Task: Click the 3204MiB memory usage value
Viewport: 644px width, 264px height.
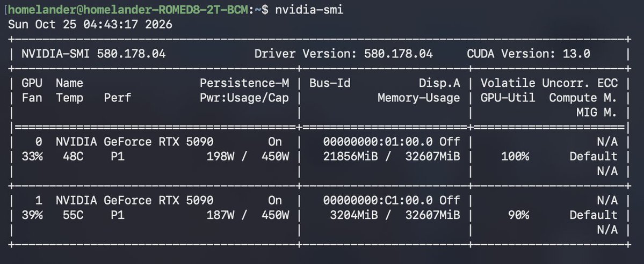Action: 353,215
